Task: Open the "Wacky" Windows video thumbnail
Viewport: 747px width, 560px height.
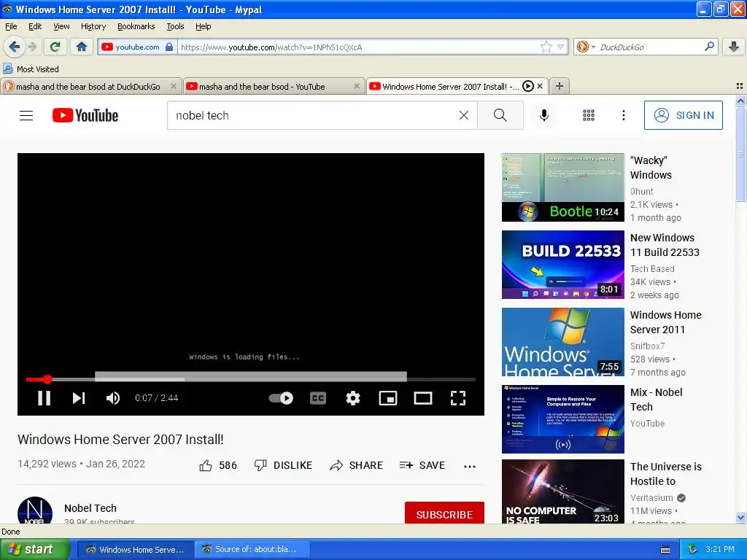Action: [562, 187]
